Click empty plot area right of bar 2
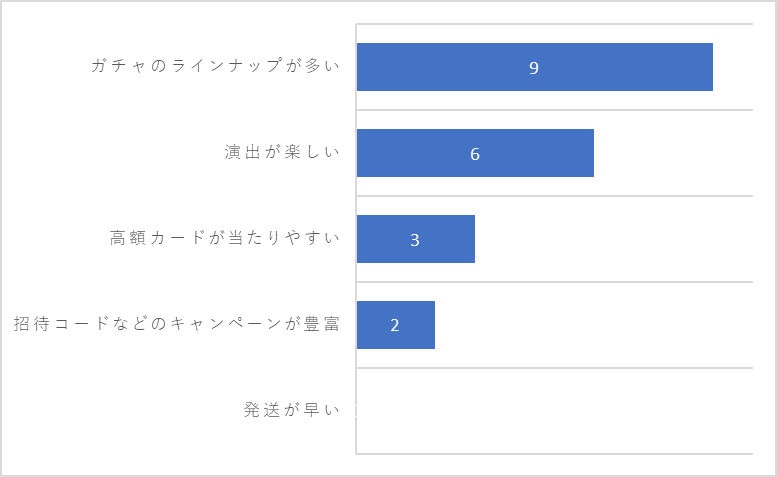 pos(594,325)
